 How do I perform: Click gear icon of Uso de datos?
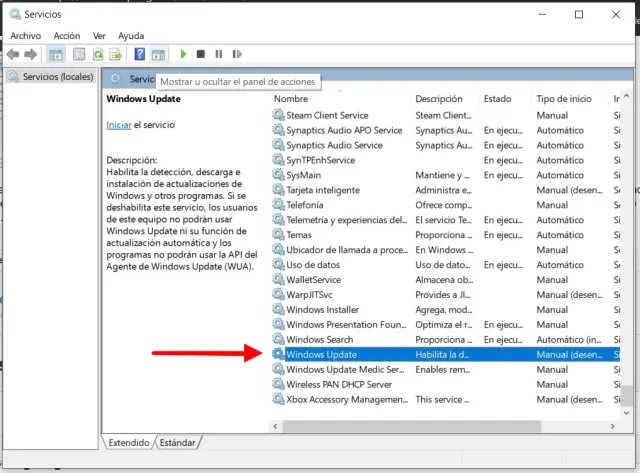pos(278,264)
